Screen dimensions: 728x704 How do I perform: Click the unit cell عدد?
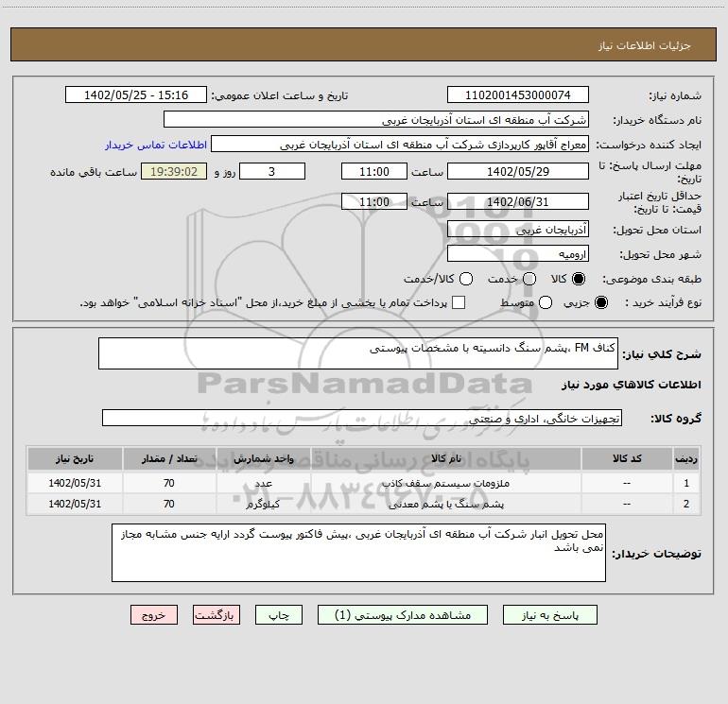click(x=263, y=483)
